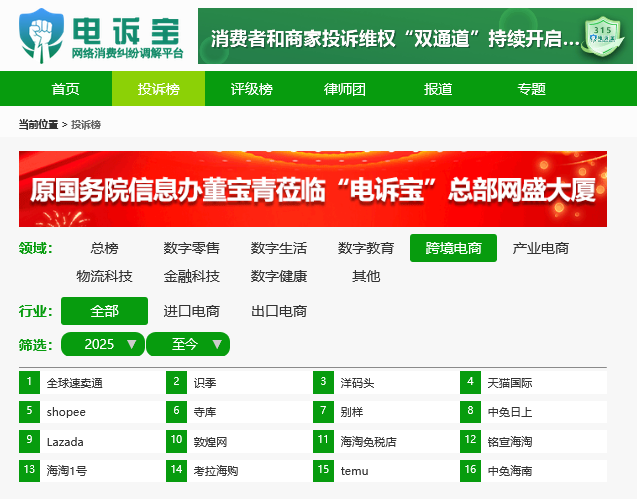Select the 总榜 field filter

104,248
